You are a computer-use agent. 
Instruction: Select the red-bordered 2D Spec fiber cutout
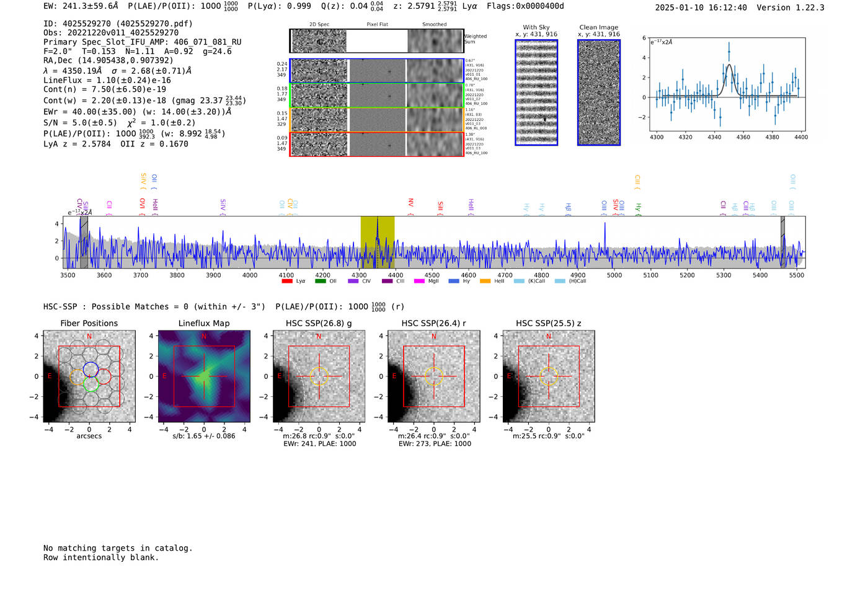click(x=319, y=144)
